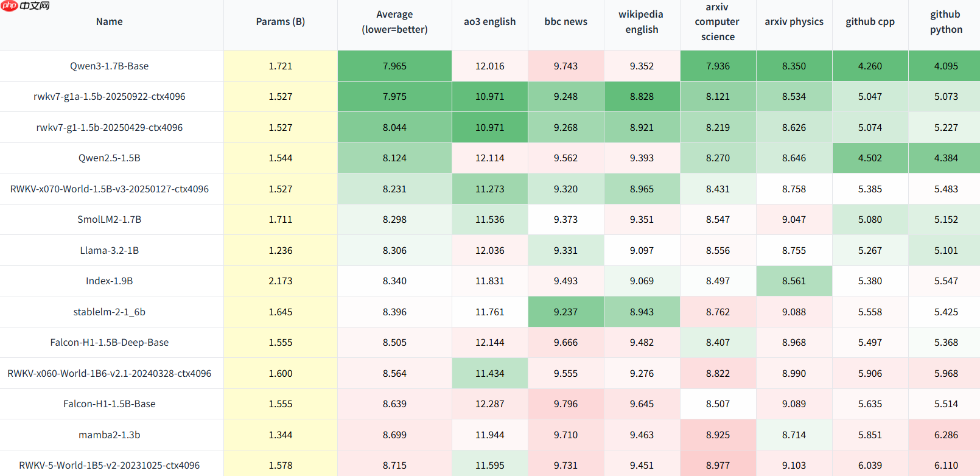Click the arxiv computer science header
Image resolution: width=980 pixels, height=476 pixels.
[x=718, y=22]
